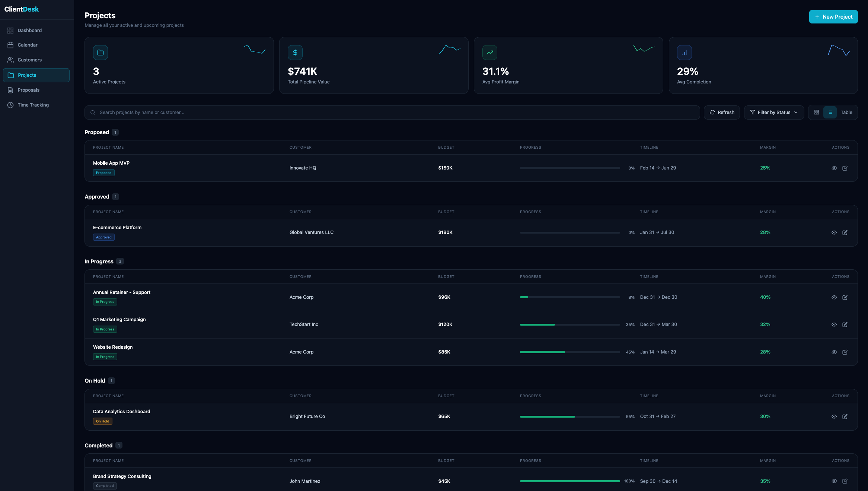
Task: Select Projects in the navigation menu
Action: point(27,75)
